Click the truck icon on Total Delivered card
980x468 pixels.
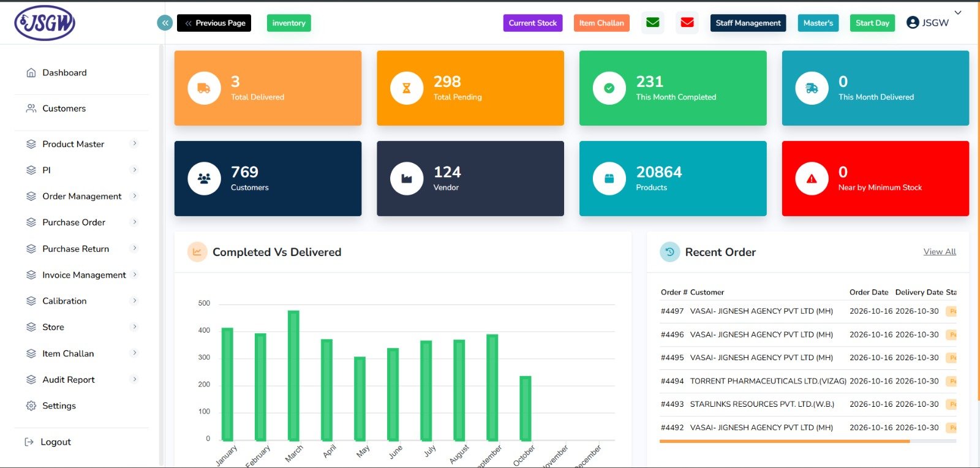pos(204,88)
